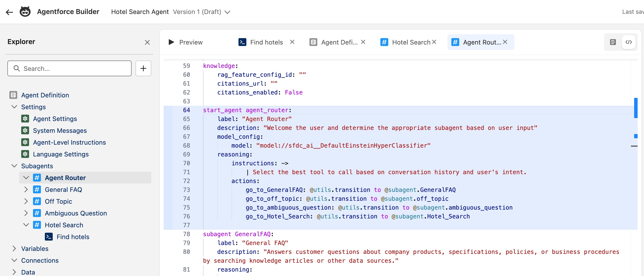Click the code text "subagent GeneralFAQ:"
The width and height of the screenshot is (644, 276).
click(x=238, y=234)
